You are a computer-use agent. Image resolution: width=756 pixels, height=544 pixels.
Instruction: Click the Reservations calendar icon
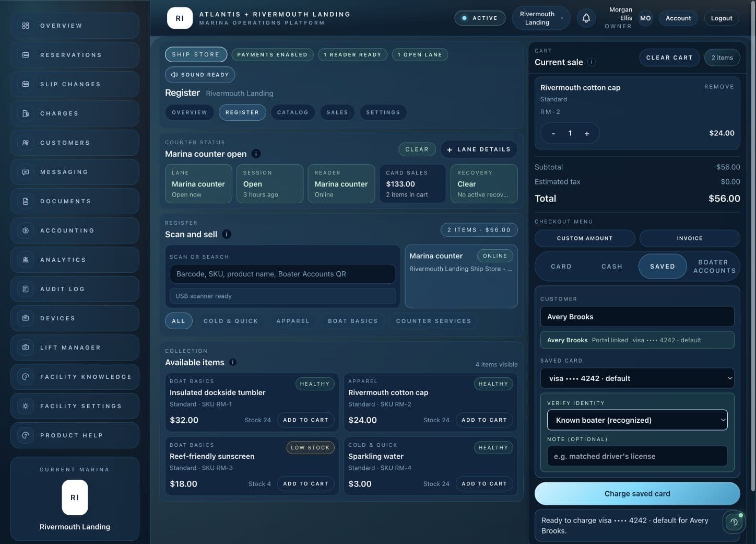point(25,55)
